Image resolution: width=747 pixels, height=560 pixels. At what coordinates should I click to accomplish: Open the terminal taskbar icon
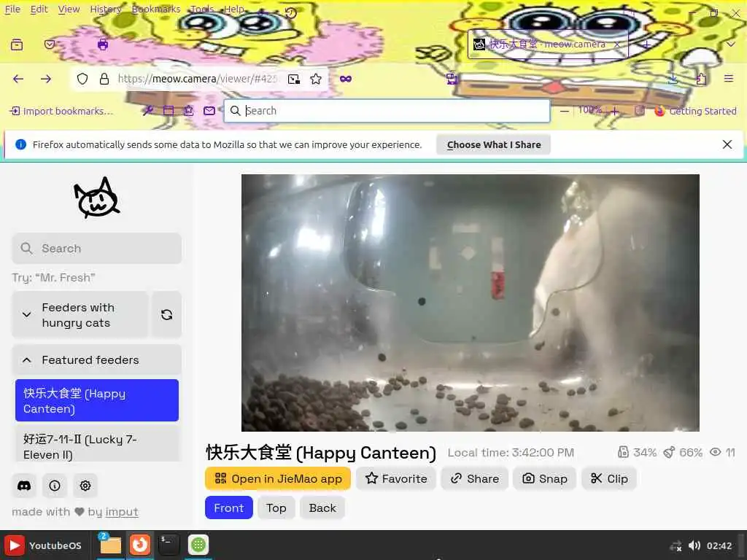click(x=169, y=545)
